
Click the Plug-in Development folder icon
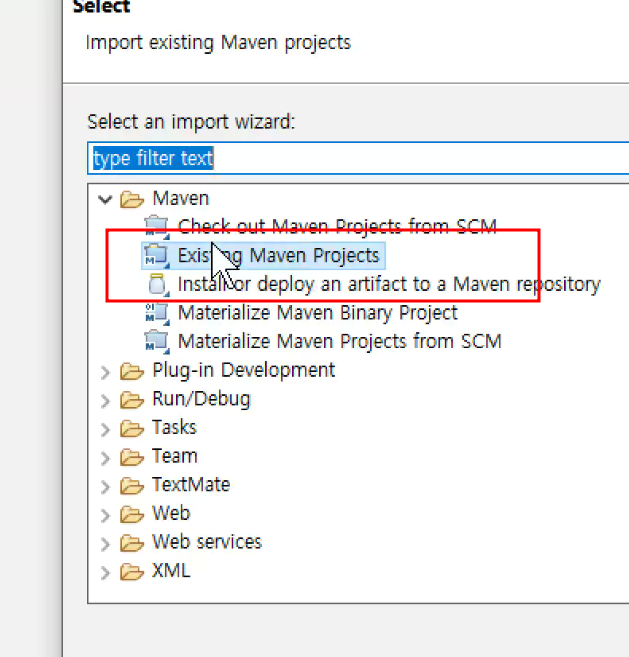point(132,371)
